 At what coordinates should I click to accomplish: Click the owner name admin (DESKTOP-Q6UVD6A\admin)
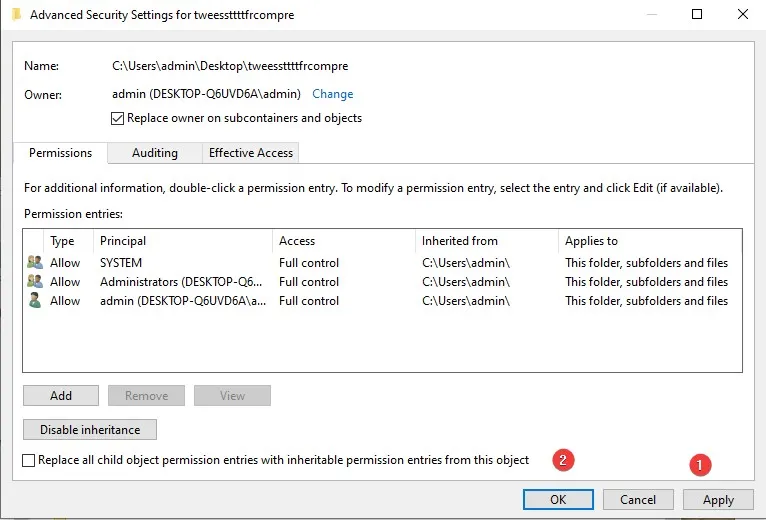(x=206, y=94)
